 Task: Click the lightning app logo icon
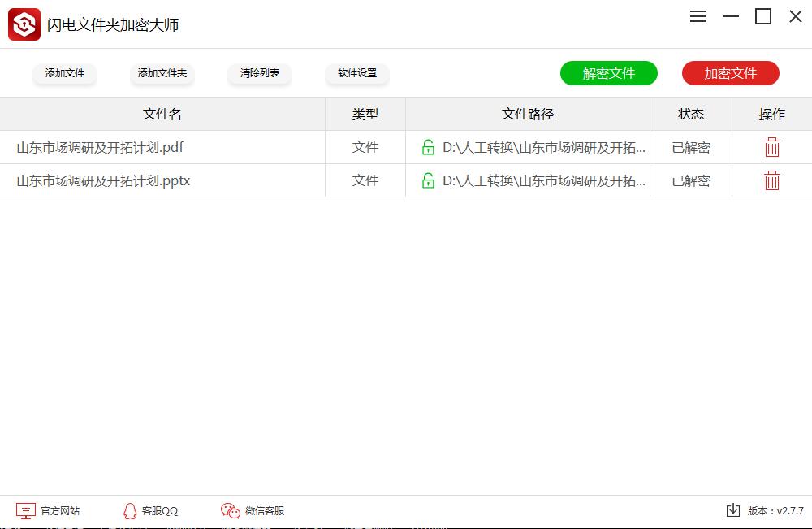[24, 24]
